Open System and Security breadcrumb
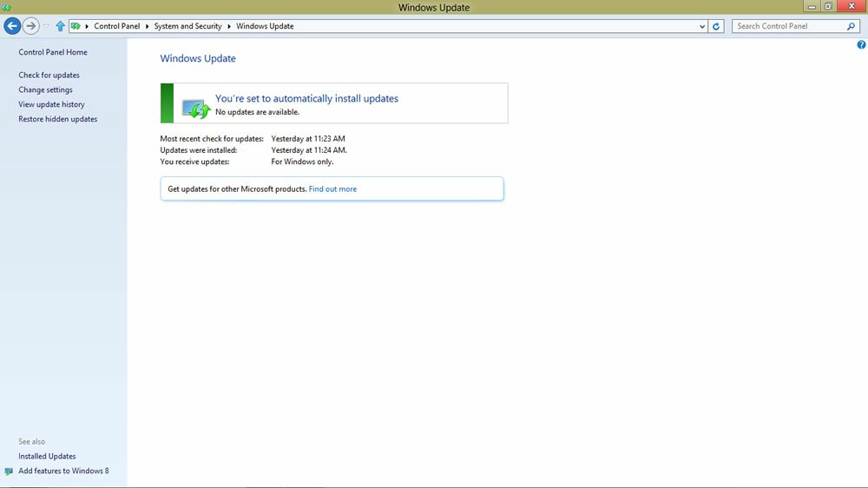Image resolution: width=868 pixels, height=488 pixels. tap(187, 26)
